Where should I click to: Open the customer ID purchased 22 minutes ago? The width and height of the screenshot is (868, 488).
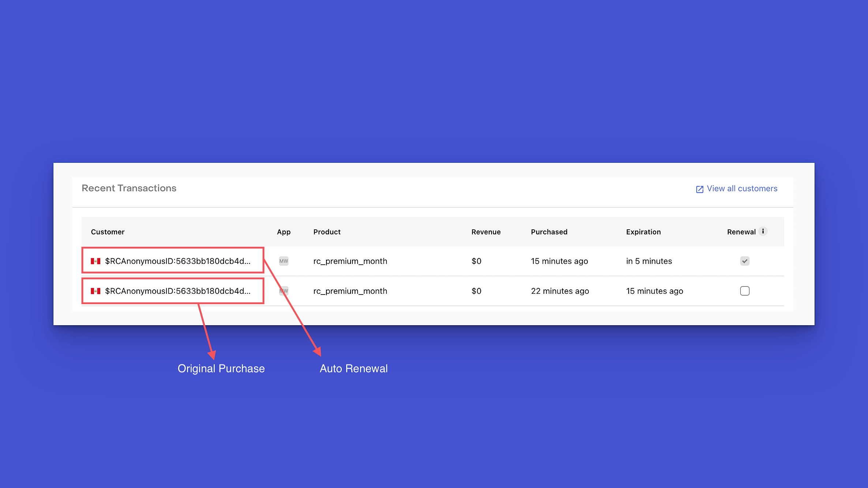(178, 291)
